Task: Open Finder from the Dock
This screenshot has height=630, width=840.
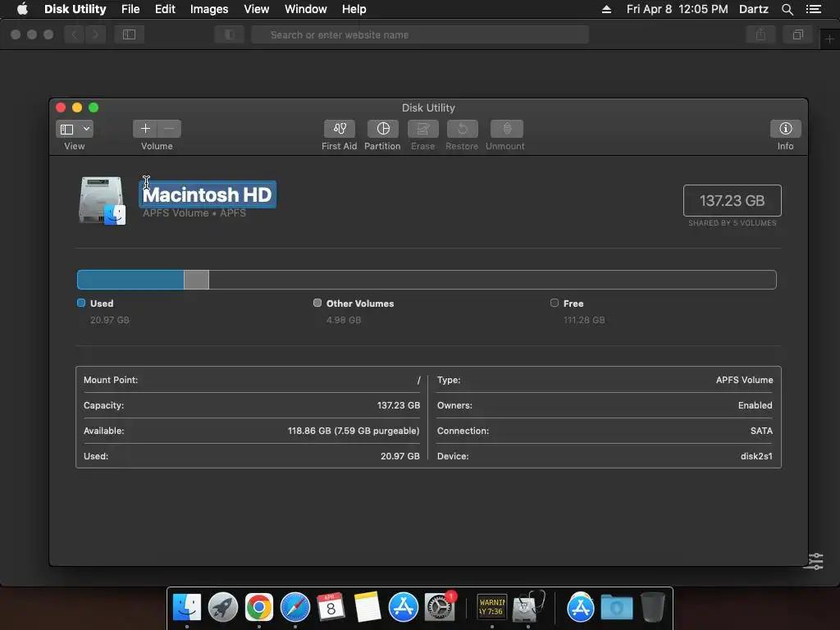Action: (187, 608)
